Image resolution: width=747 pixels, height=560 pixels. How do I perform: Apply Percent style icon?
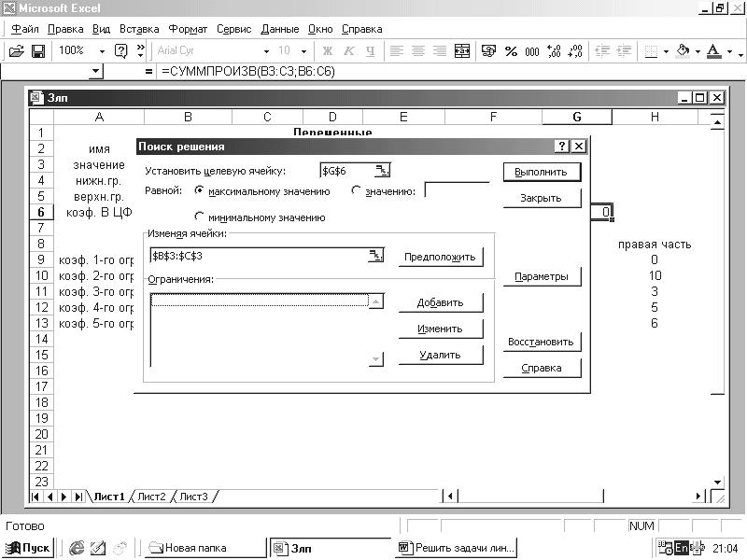[511, 51]
